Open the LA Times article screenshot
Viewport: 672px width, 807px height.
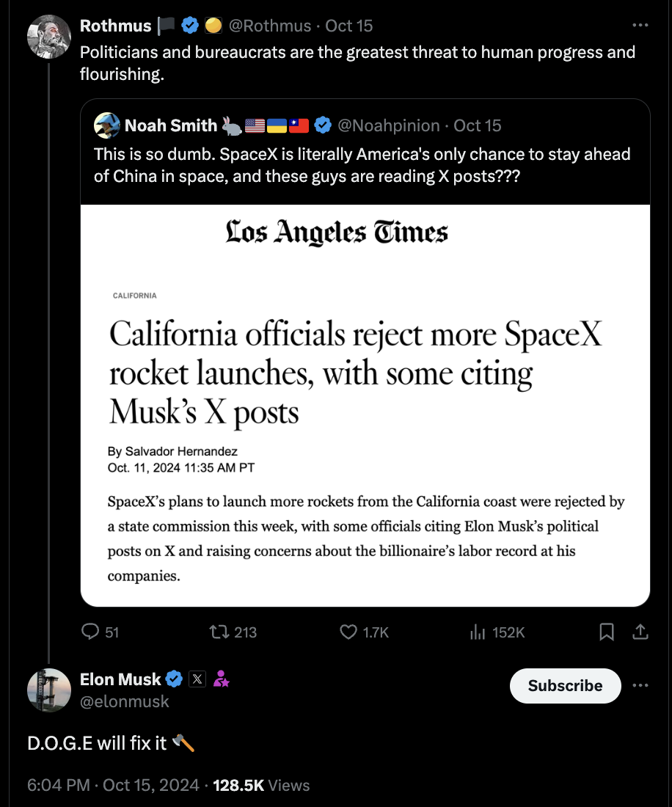pyautogui.click(x=365, y=403)
